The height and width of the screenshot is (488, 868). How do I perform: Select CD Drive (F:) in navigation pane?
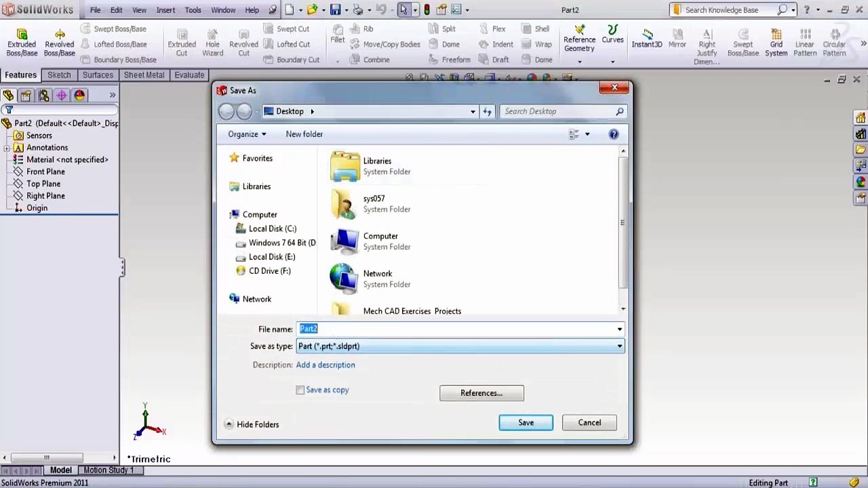tap(263, 271)
